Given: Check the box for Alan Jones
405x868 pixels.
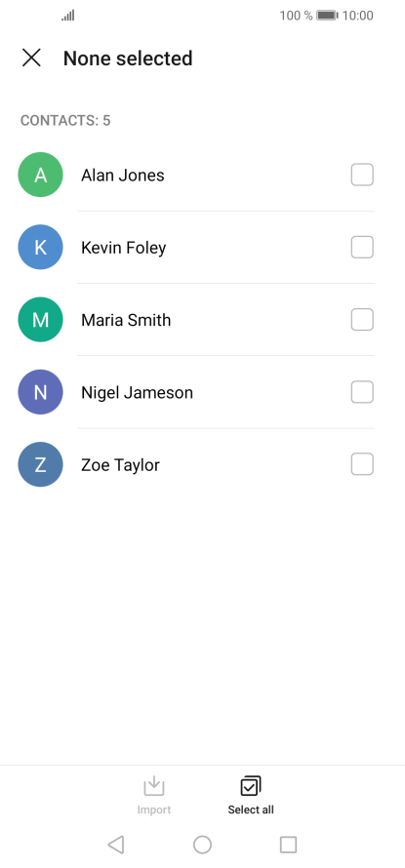Looking at the screenshot, I should pos(362,175).
